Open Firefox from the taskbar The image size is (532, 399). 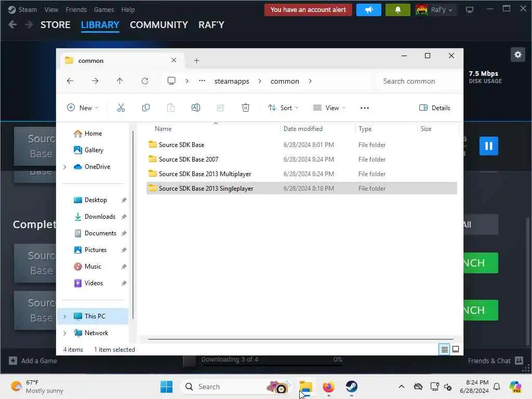coord(328,387)
